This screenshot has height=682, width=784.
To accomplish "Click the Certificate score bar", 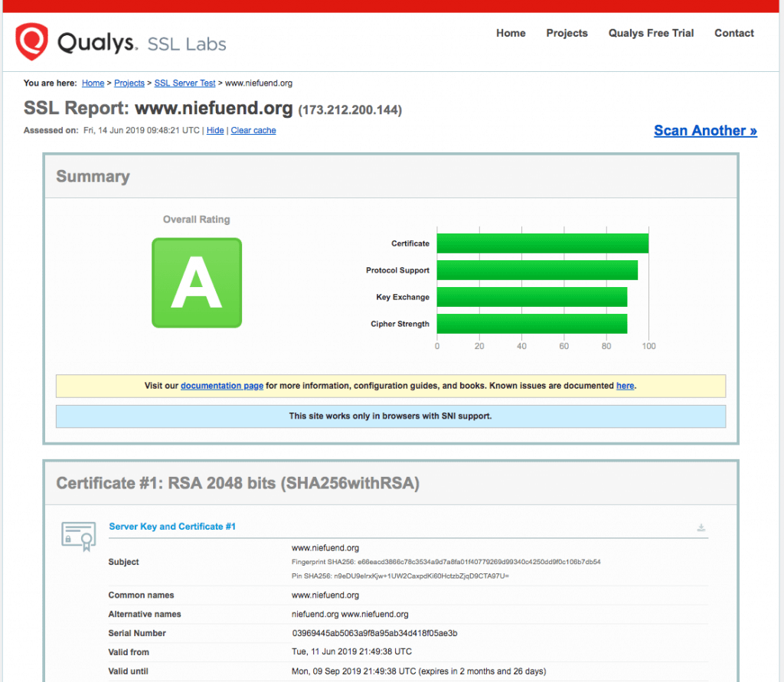I will point(543,243).
